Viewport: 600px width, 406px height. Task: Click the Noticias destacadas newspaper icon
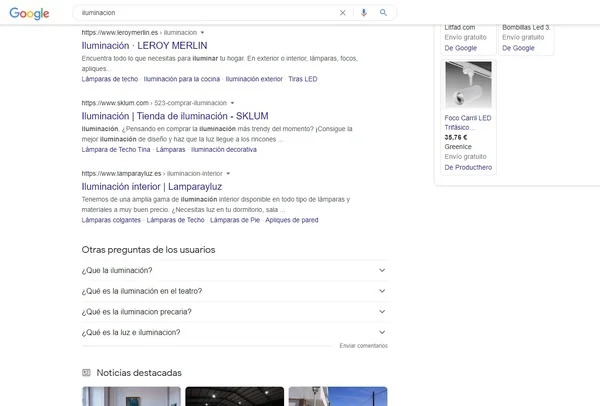click(x=88, y=372)
